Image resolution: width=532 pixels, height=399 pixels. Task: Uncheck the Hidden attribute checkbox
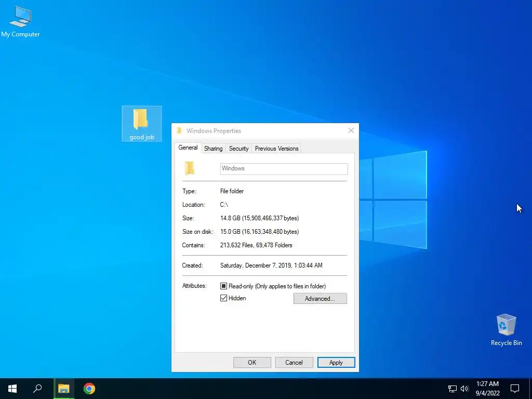click(x=223, y=298)
